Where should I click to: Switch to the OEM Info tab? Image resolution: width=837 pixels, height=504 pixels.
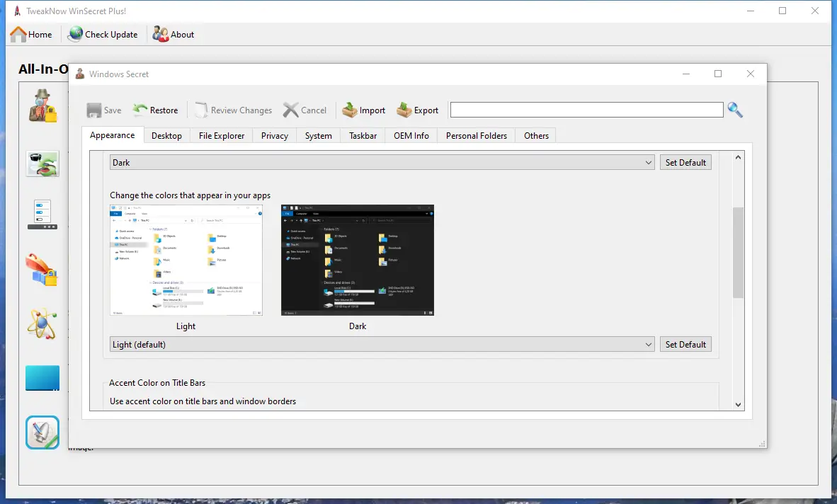(x=411, y=136)
